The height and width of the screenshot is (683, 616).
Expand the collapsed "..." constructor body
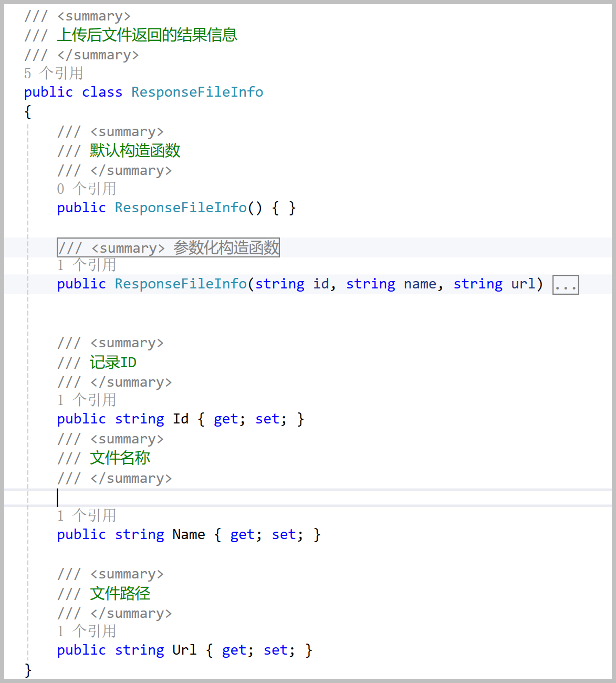[565, 285]
